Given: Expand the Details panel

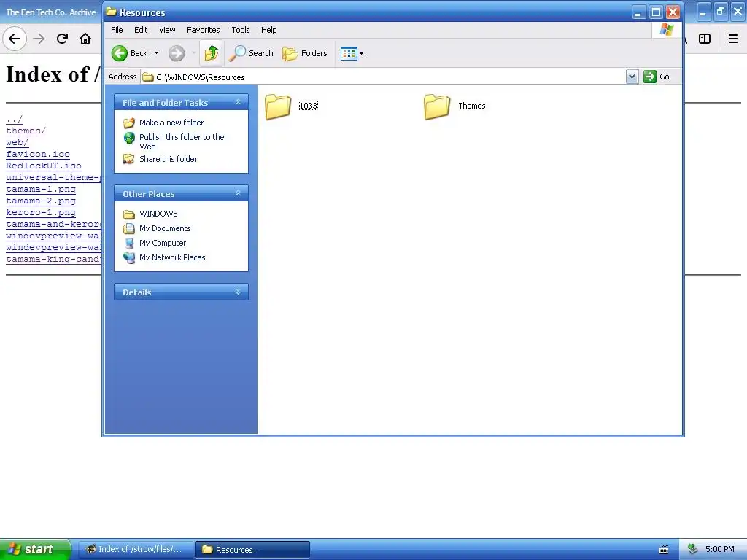Looking at the screenshot, I should pos(239,292).
